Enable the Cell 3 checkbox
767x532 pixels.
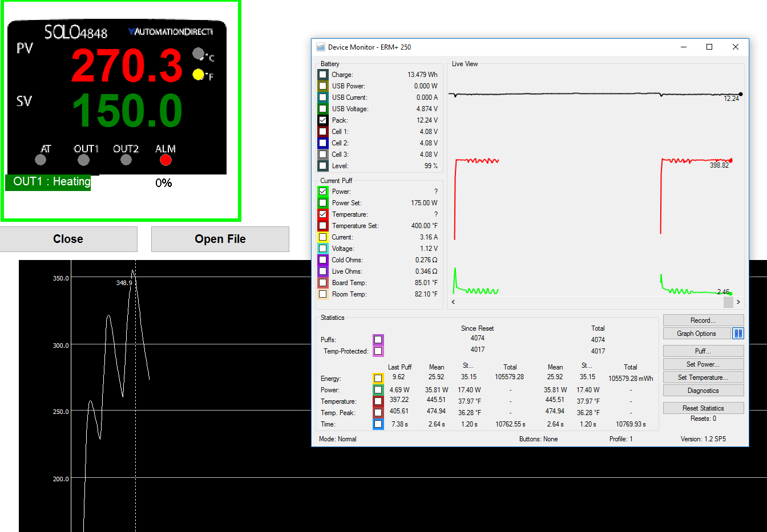[323, 155]
